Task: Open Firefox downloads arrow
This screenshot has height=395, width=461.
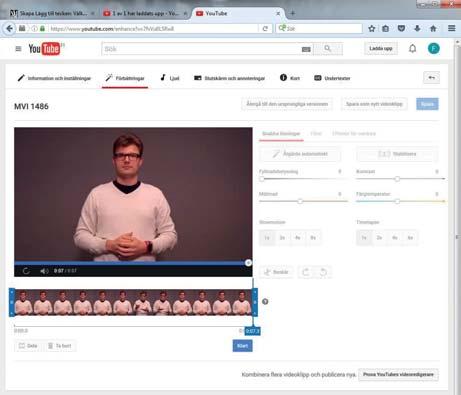Action: click(x=417, y=29)
